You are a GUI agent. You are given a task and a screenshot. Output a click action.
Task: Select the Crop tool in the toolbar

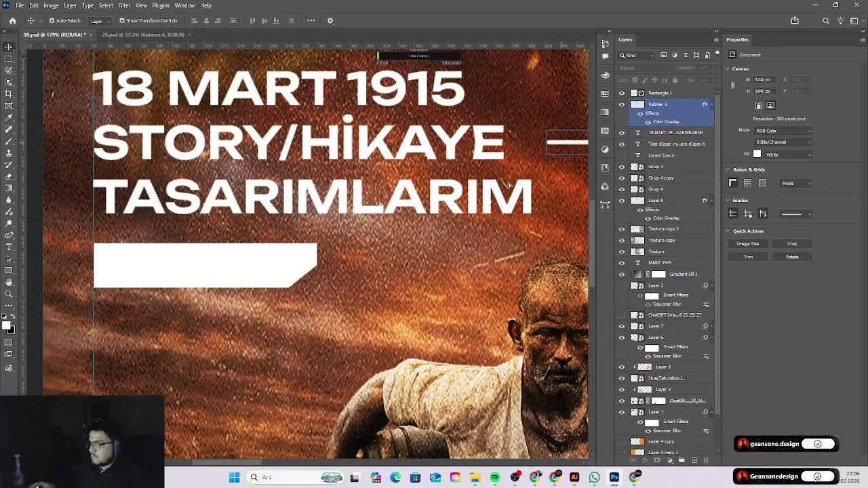click(9, 94)
